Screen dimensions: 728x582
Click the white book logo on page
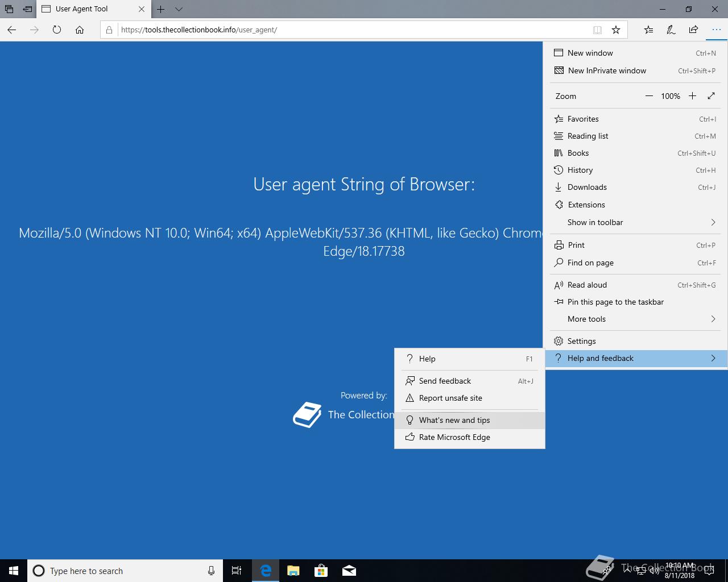tap(307, 415)
